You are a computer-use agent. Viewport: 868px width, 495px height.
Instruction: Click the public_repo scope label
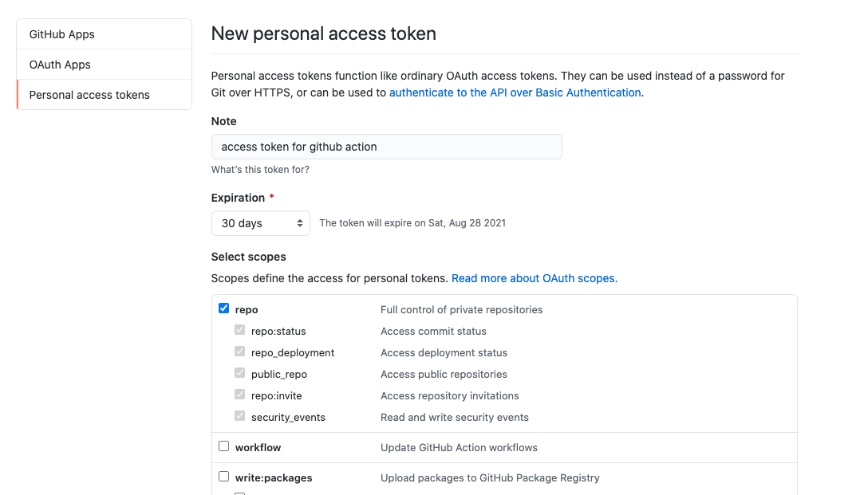278,374
